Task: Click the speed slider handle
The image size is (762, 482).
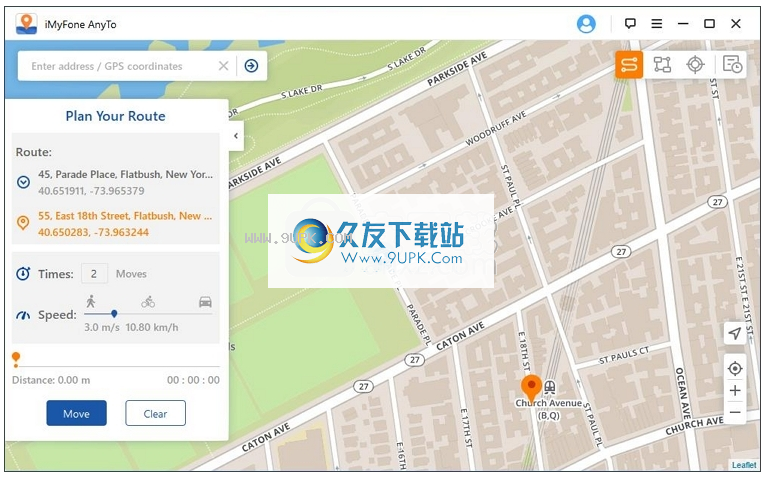Action: 114,314
